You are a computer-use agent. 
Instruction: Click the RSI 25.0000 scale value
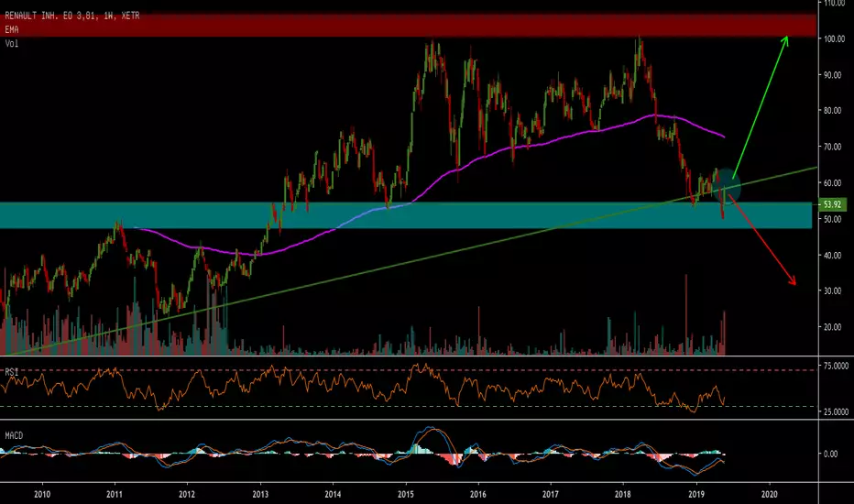pyautogui.click(x=836, y=412)
